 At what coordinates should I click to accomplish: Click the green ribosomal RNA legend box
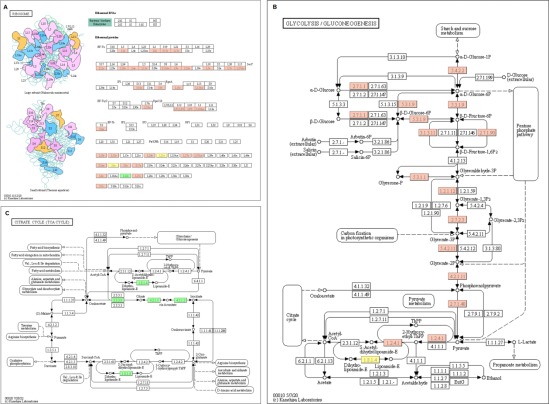(x=100, y=22)
